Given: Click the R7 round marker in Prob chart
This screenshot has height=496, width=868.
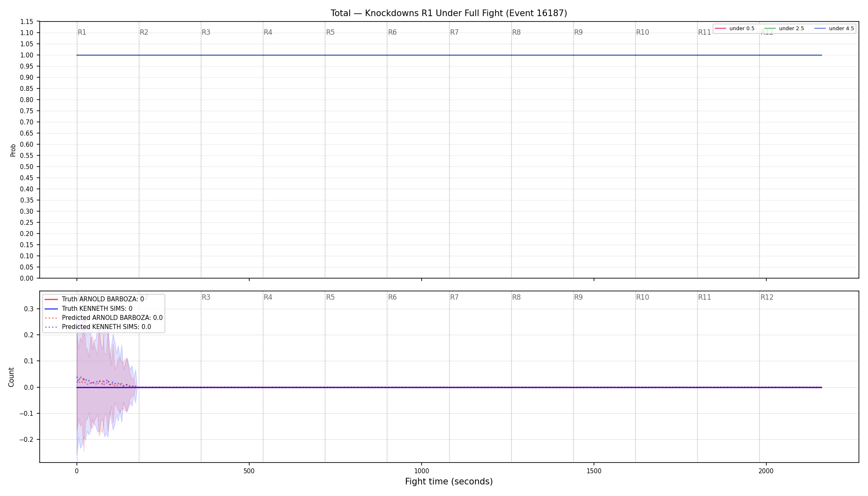Looking at the screenshot, I should 454,32.
